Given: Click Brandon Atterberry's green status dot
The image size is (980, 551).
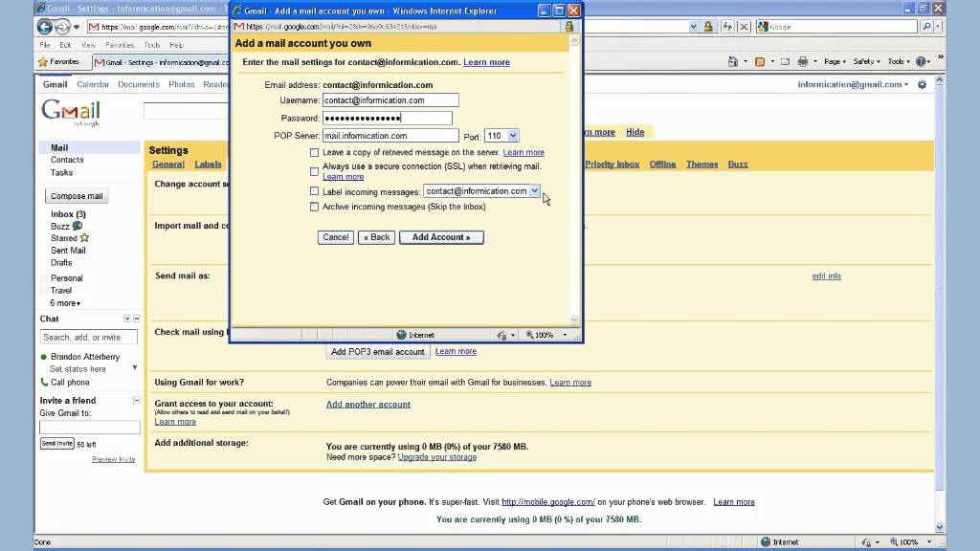Looking at the screenshot, I should tap(44, 357).
